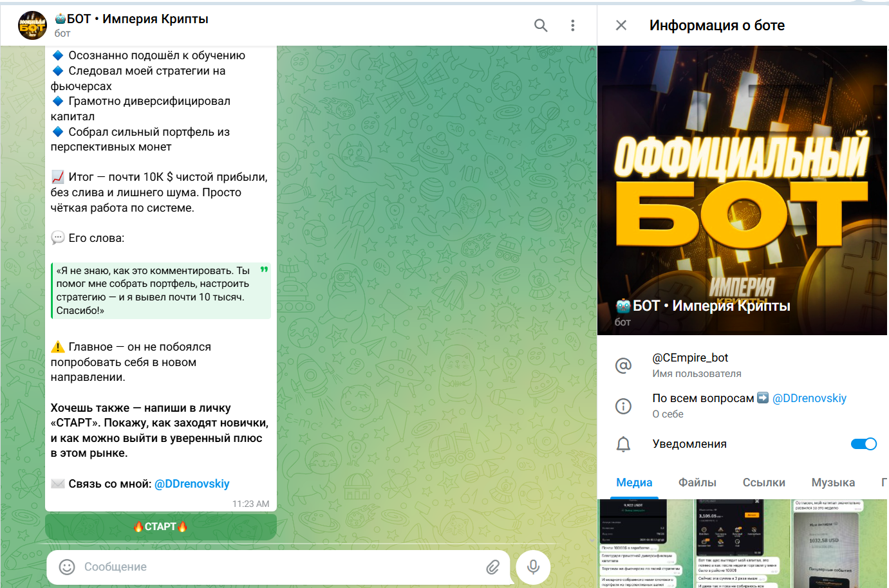Click the 11:23 AM message timestamp

click(250, 504)
